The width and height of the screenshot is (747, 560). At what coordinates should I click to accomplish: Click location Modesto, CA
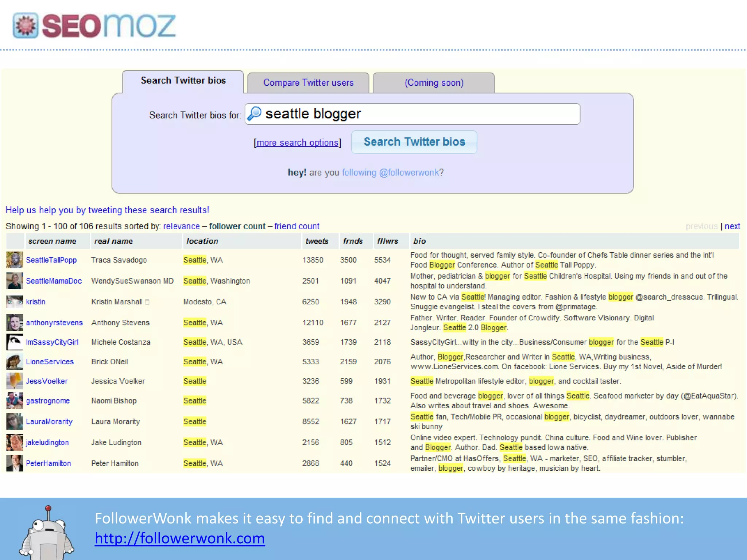pos(205,302)
